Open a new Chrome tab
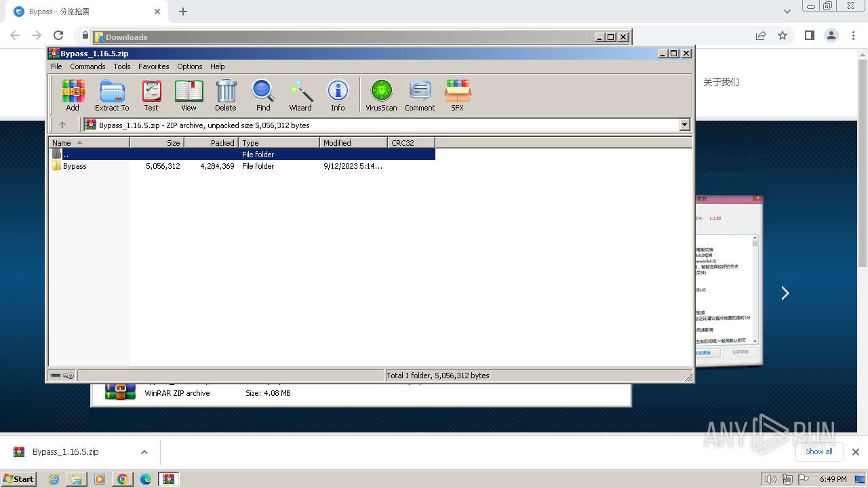This screenshot has height=488, width=868. click(x=183, y=12)
